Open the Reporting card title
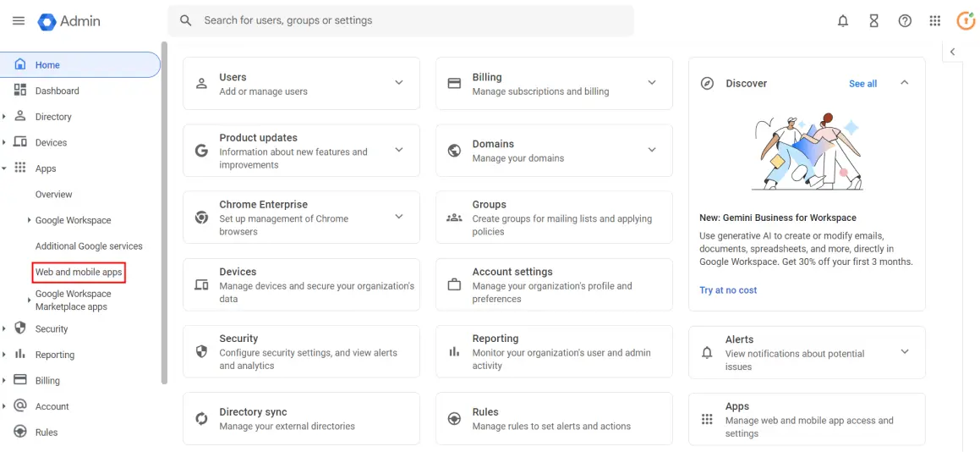The width and height of the screenshot is (980, 452). click(x=495, y=338)
